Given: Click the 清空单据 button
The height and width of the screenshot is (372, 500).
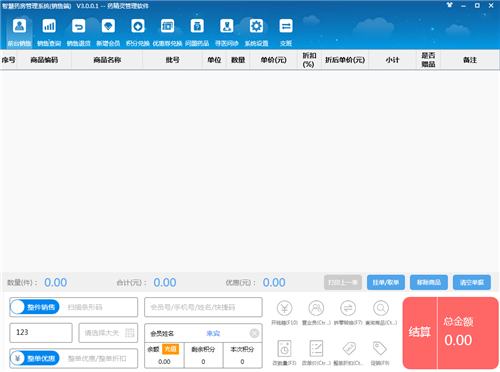Looking at the screenshot, I should [472, 282].
